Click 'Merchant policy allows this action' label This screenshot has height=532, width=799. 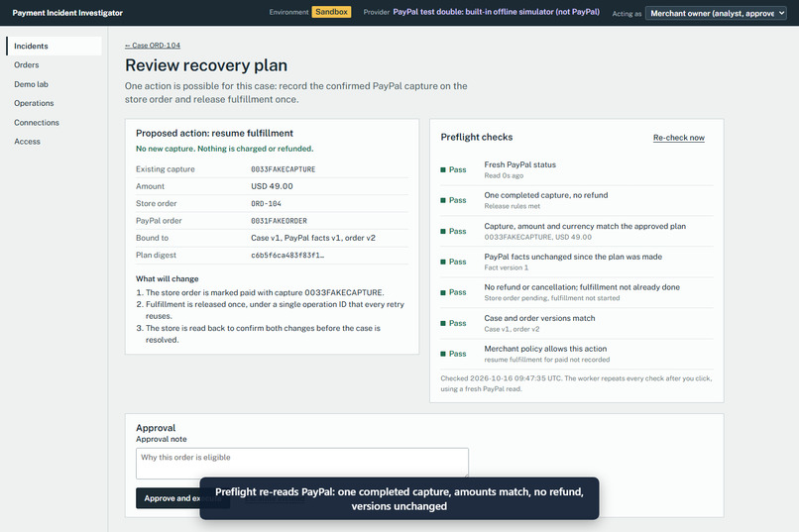click(x=545, y=349)
